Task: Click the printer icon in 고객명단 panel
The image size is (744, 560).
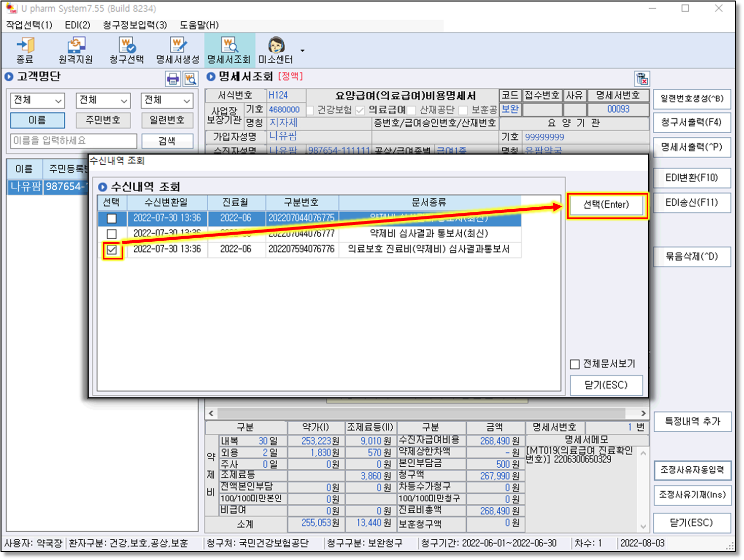Action: tap(173, 79)
